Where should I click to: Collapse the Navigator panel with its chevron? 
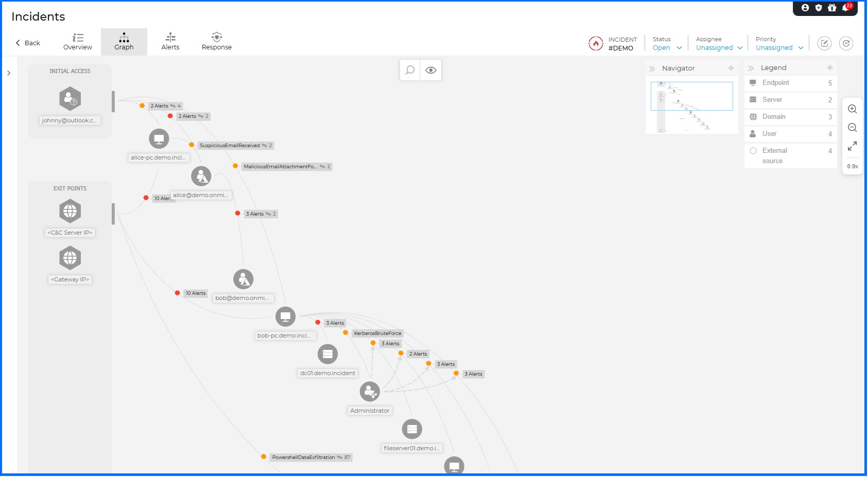(652, 67)
